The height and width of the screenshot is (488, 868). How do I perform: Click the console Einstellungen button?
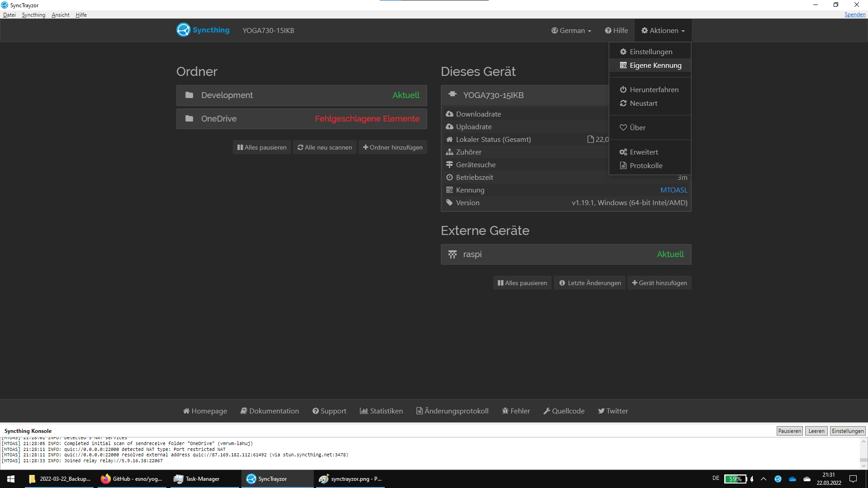[848, 431]
